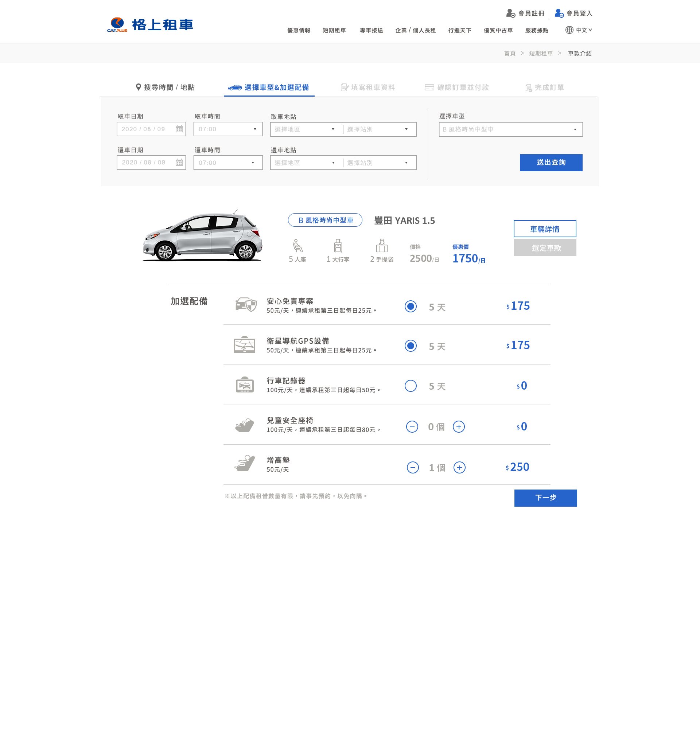Screen dimensions: 700x729
Task: Increase 增高墊 quantity with plus
Action: [459, 468]
